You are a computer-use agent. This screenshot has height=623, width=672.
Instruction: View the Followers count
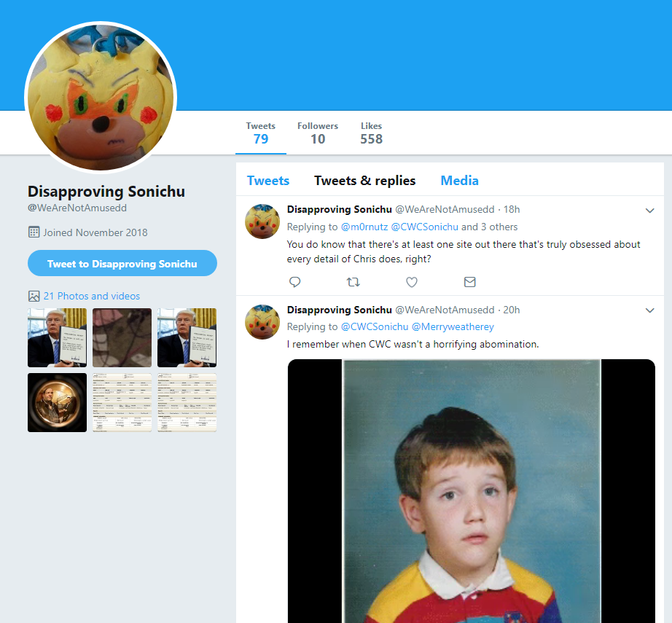(318, 133)
